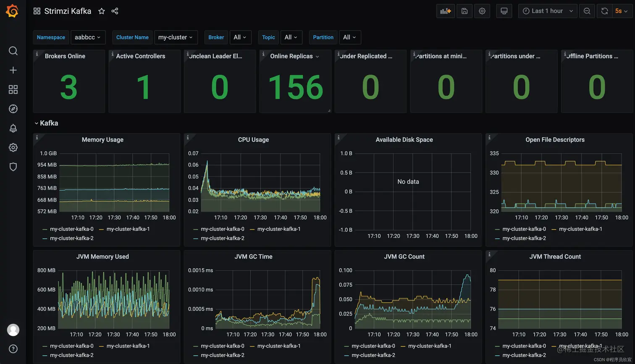Viewport: 635px width, 364px height.
Task: Click the No data message
Action: (408, 182)
